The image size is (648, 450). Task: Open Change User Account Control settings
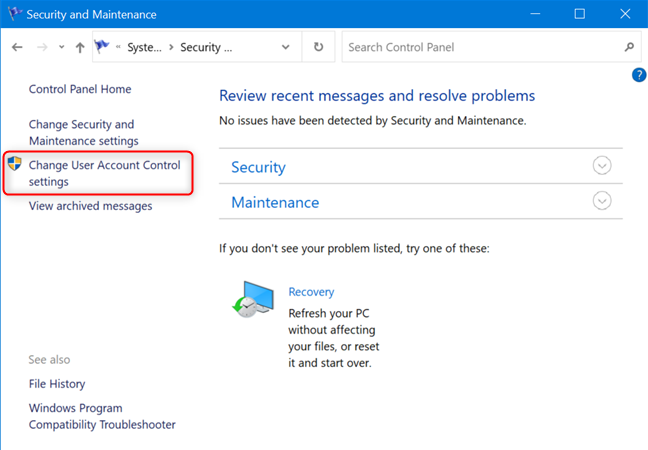click(x=105, y=173)
